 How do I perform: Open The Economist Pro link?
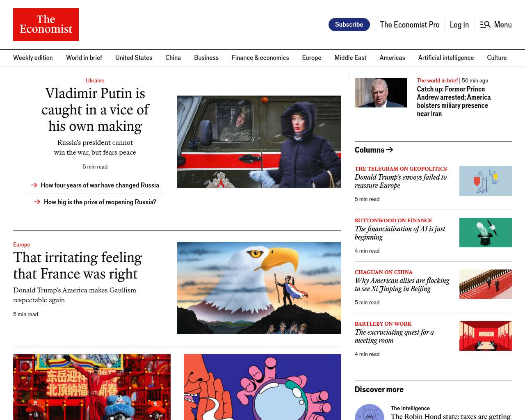(409, 25)
